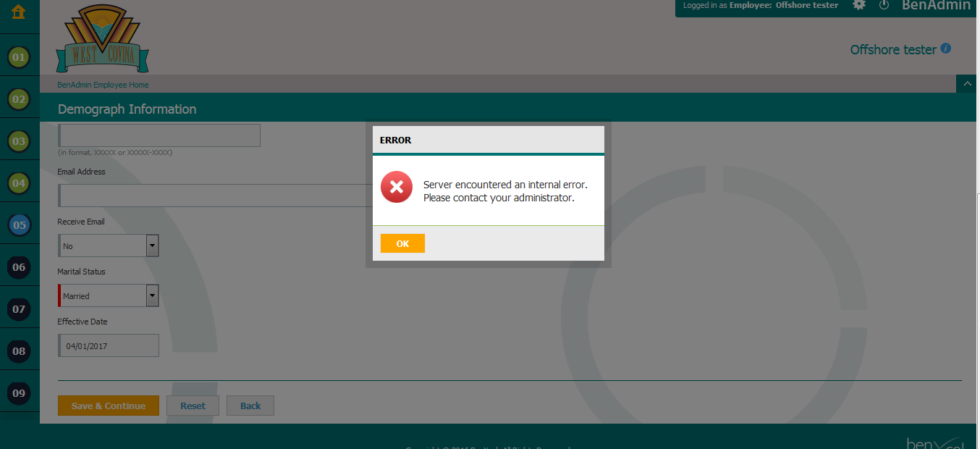Viewport: 980px width, 449px height.
Task: Show info icon beside Offshore tester
Action: point(945,49)
